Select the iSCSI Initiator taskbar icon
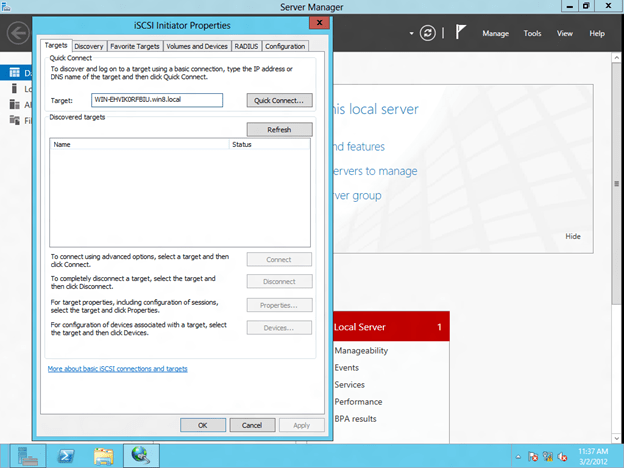Image resolution: width=624 pixels, height=468 pixels. coord(141,456)
